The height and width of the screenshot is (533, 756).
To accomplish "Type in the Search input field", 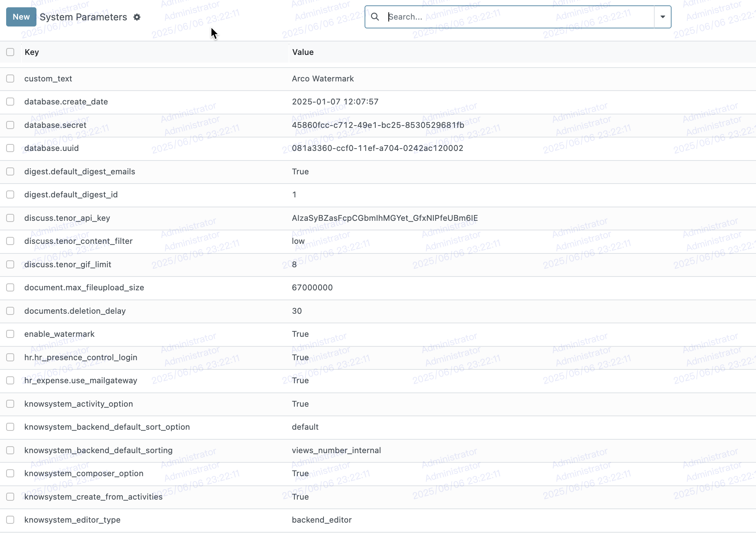I will coord(518,17).
